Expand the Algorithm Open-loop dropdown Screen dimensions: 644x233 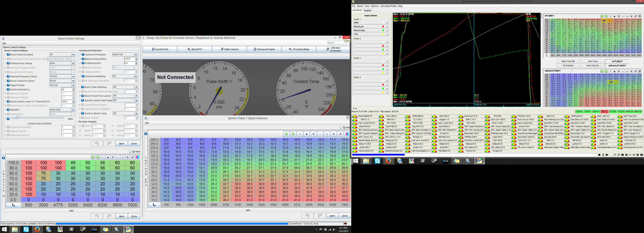73,110
